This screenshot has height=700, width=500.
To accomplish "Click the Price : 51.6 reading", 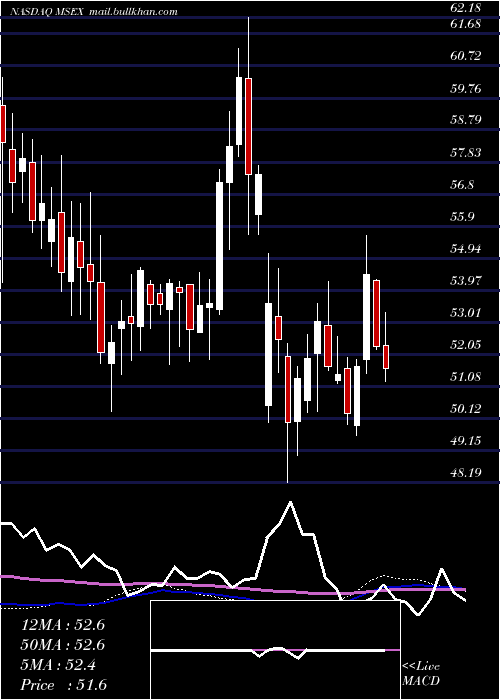I will coord(63,685).
